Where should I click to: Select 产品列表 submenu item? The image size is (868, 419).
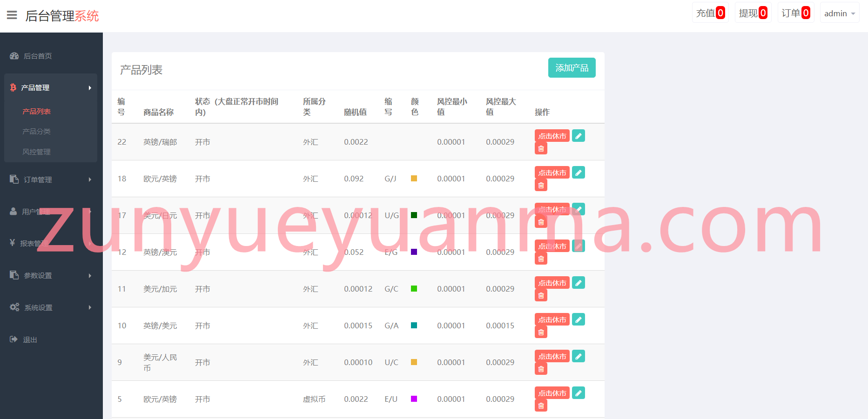pos(36,111)
